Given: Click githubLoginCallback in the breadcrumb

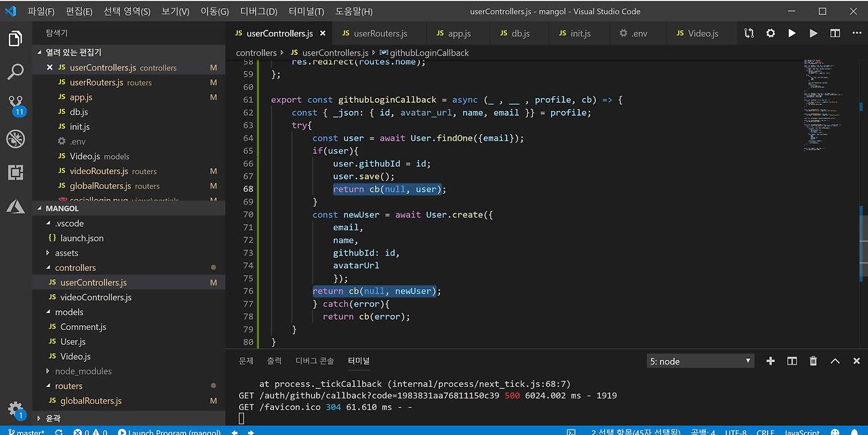Looking at the screenshot, I should point(429,53).
